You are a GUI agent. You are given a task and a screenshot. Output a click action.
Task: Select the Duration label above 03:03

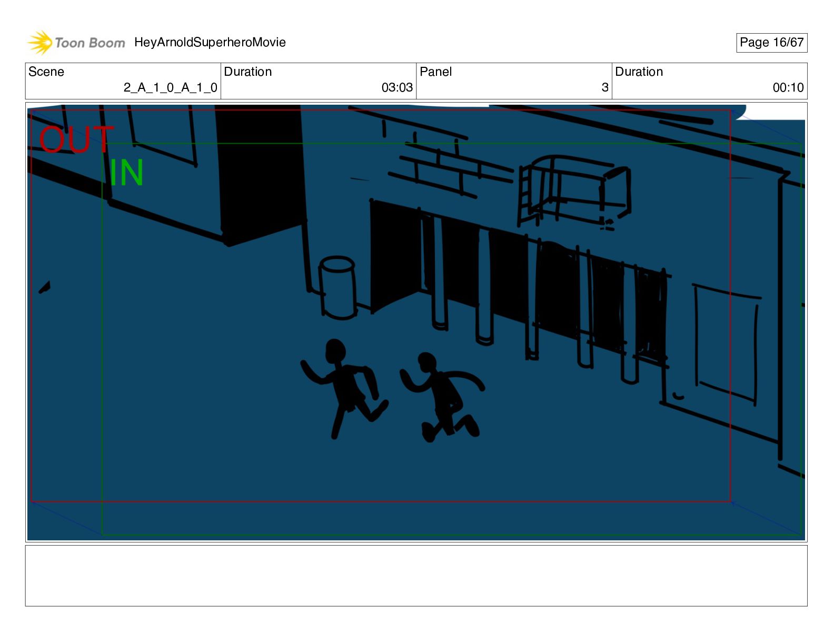[x=248, y=72]
